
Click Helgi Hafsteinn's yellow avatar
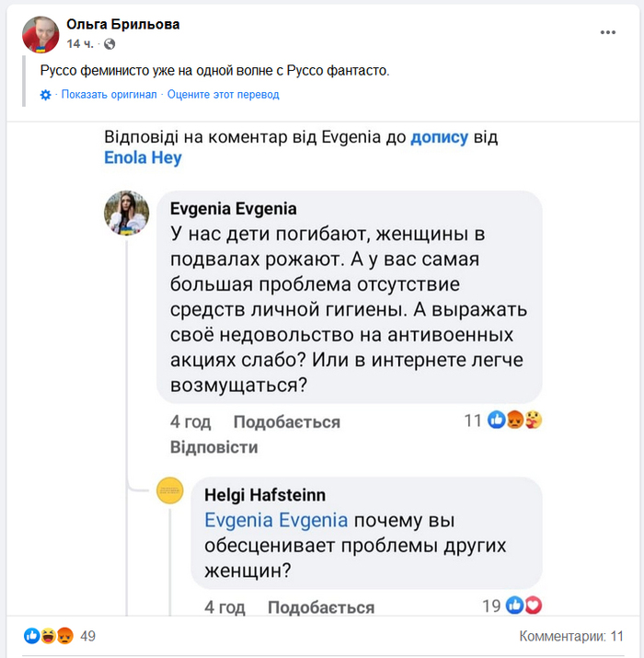tap(168, 492)
